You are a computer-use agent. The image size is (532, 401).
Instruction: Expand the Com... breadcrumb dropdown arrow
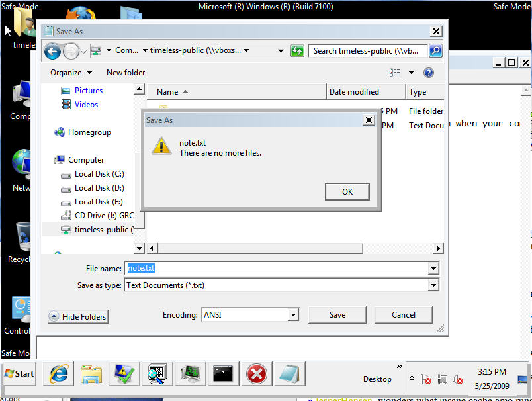[x=145, y=50]
